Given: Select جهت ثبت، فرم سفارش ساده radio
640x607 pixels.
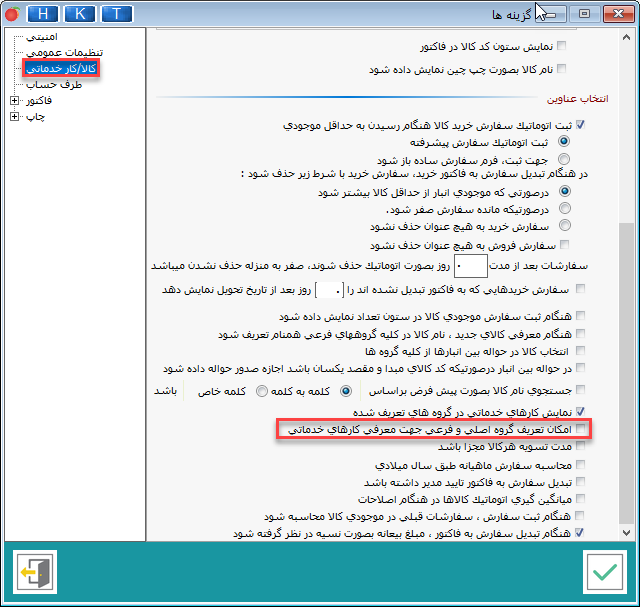Looking at the screenshot, I should click(564, 159).
